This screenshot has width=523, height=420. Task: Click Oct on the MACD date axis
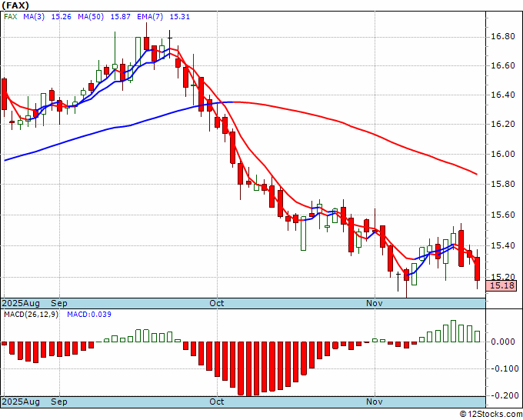(x=216, y=402)
